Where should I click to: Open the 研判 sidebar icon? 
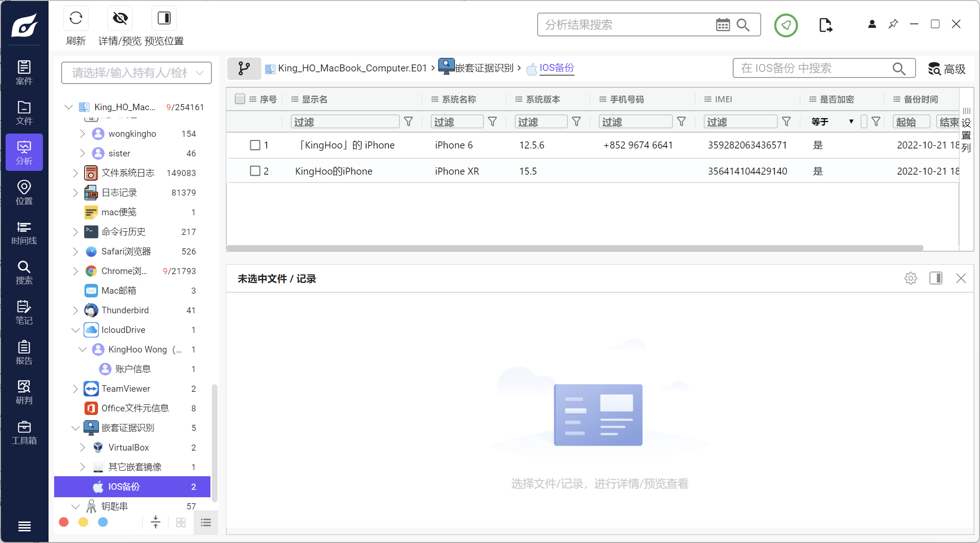pyautogui.click(x=24, y=392)
